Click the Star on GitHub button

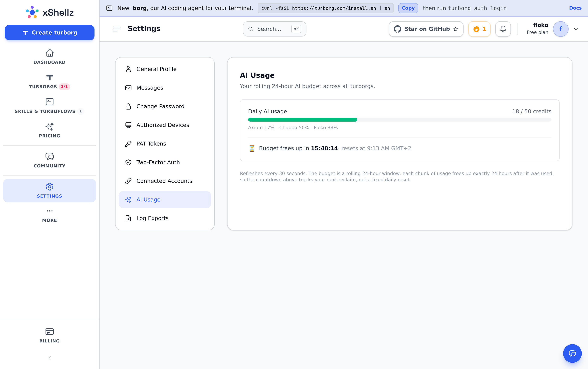[426, 29]
